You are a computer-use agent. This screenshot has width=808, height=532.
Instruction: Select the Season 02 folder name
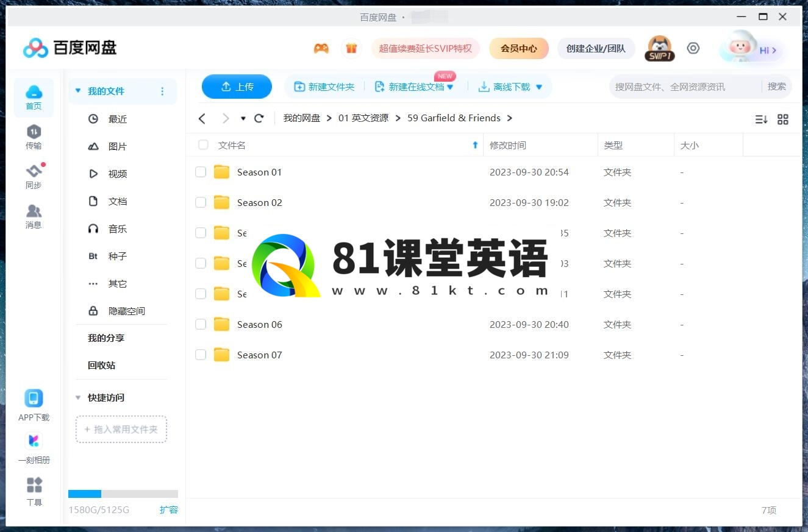coord(260,203)
